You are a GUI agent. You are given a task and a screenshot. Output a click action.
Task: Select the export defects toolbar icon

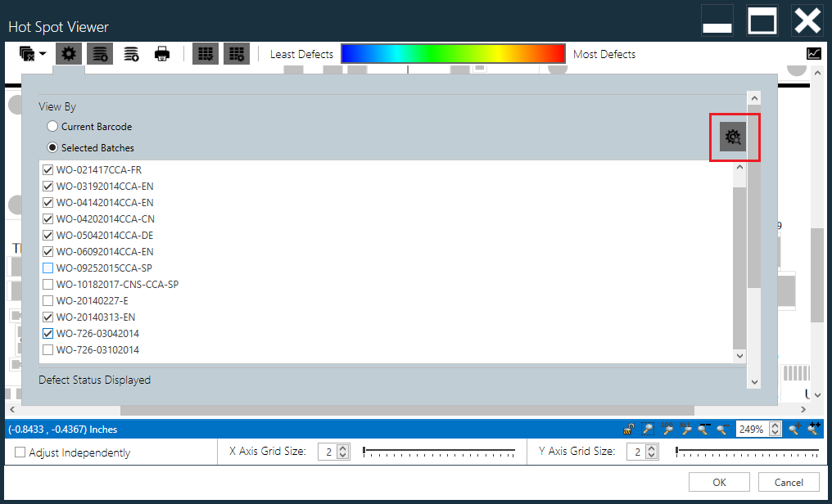pyautogui.click(x=100, y=53)
